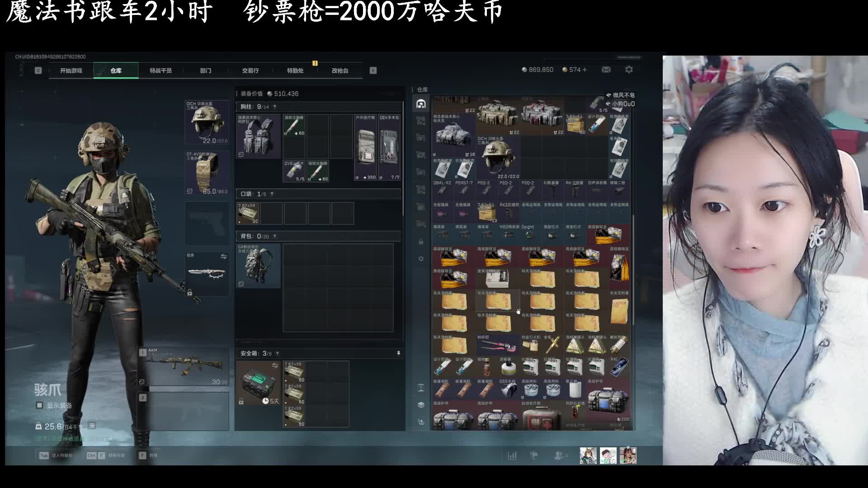
Task: Click the 开始游戏 button
Action: coord(71,70)
